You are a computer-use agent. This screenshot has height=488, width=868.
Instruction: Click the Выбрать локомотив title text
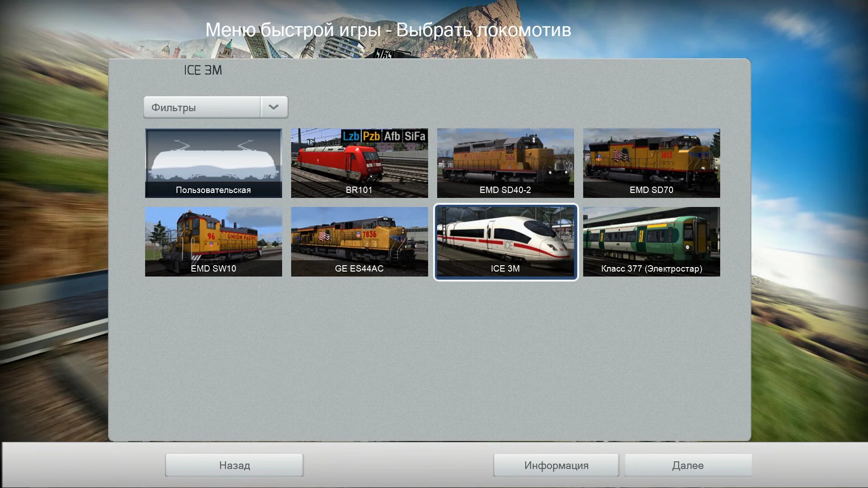(483, 30)
